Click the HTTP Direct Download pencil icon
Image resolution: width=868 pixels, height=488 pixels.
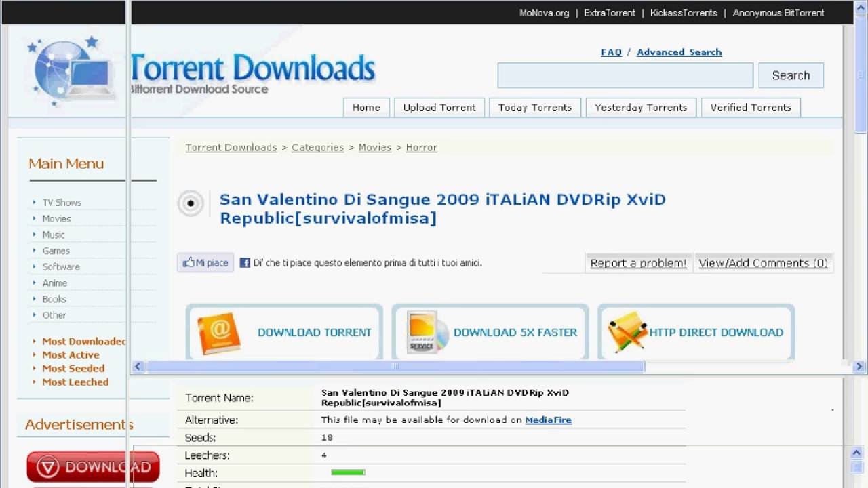[627, 332]
